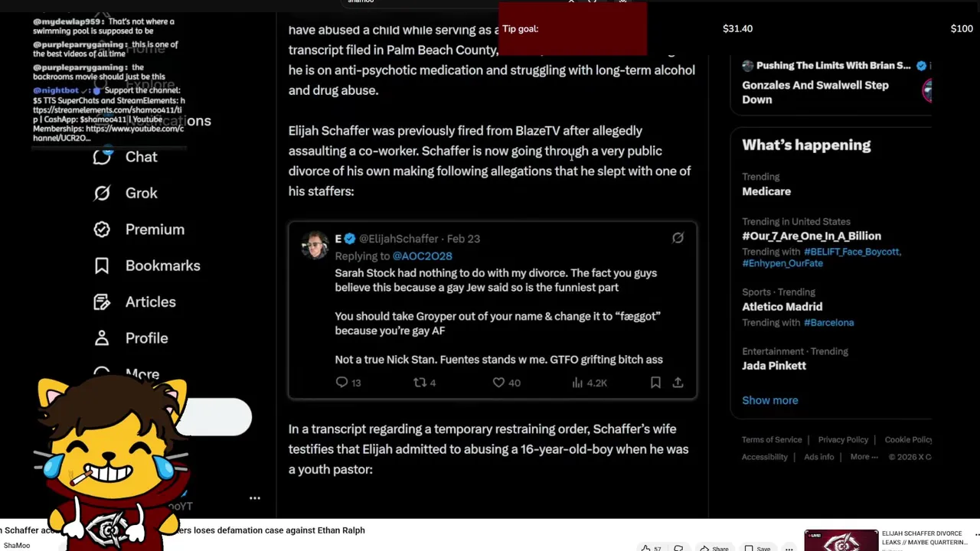Expand Show more under What's happening
The image size is (980, 551).
(x=769, y=400)
